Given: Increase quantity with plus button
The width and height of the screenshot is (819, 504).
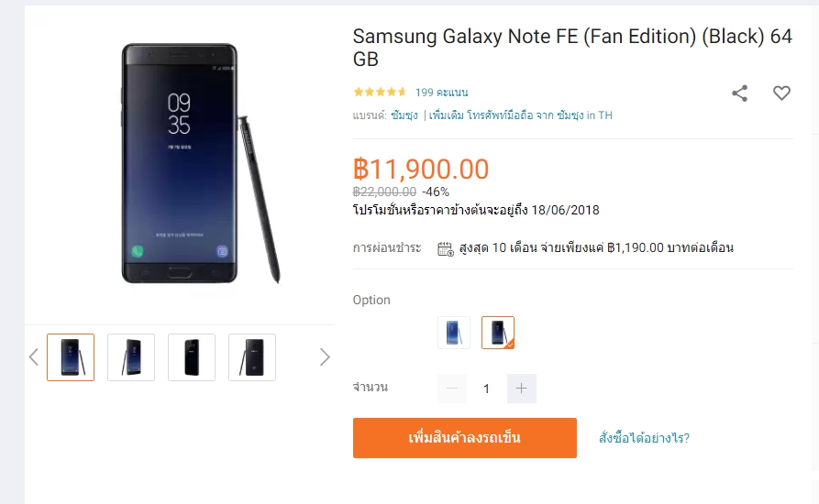Looking at the screenshot, I should pyautogui.click(x=521, y=389).
